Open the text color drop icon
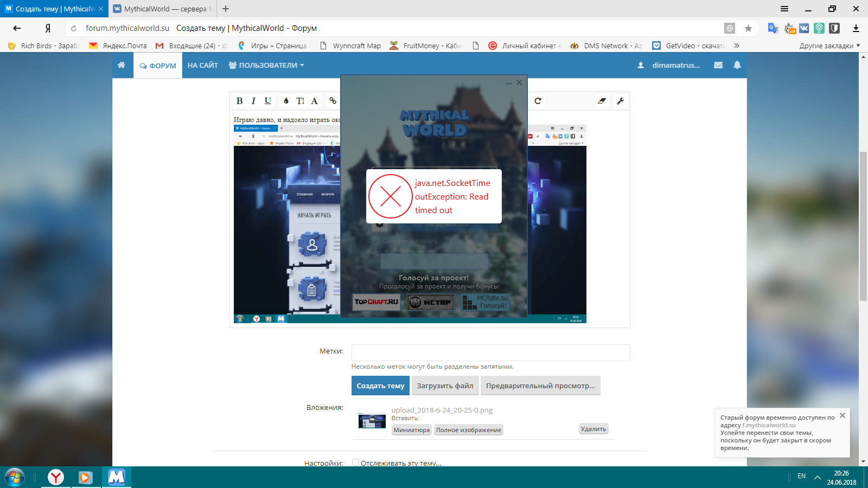Screen dimensions: 868x488 point(286,101)
